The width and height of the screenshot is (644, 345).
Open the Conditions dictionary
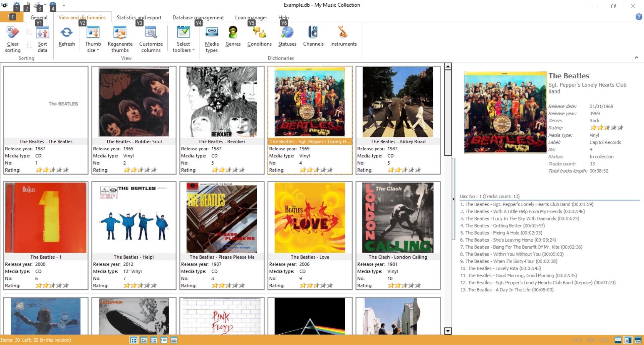click(259, 37)
